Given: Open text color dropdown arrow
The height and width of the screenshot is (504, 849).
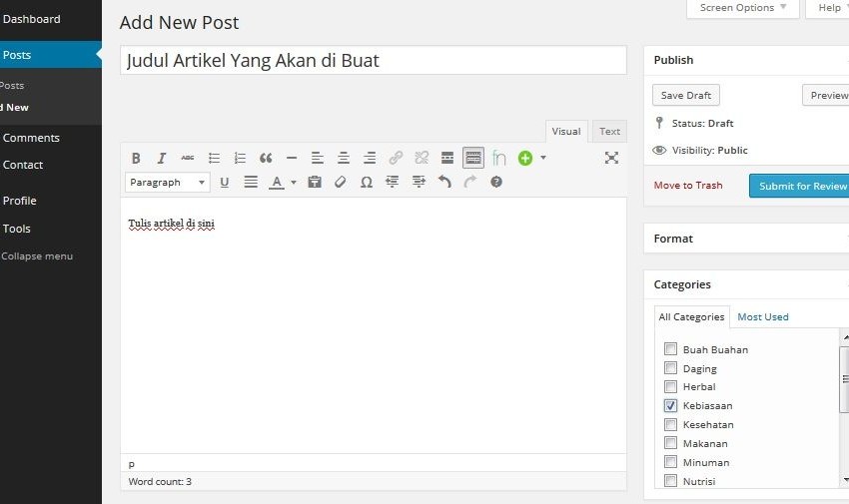Looking at the screenshot, I should point(294,183).
